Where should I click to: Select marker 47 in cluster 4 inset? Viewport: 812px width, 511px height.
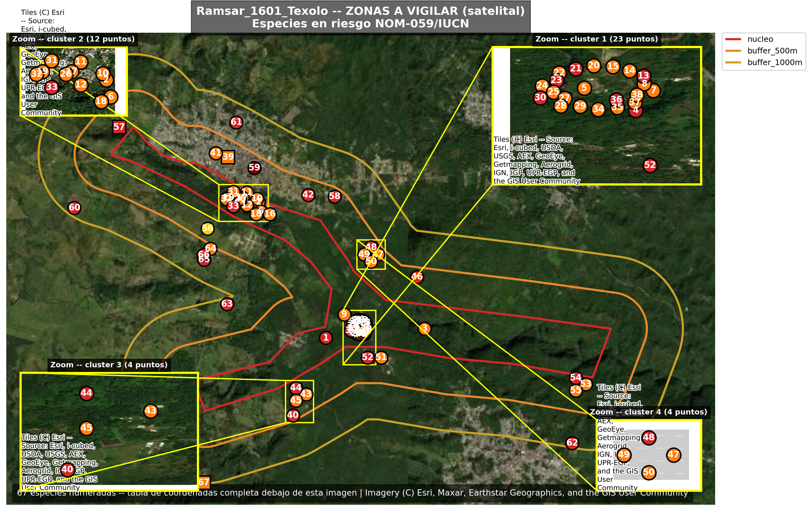coord(673,455)
